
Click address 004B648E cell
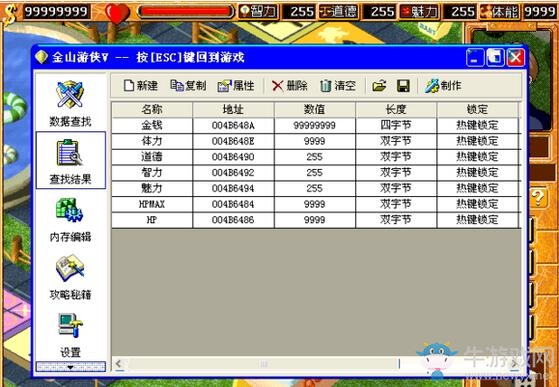233,141
